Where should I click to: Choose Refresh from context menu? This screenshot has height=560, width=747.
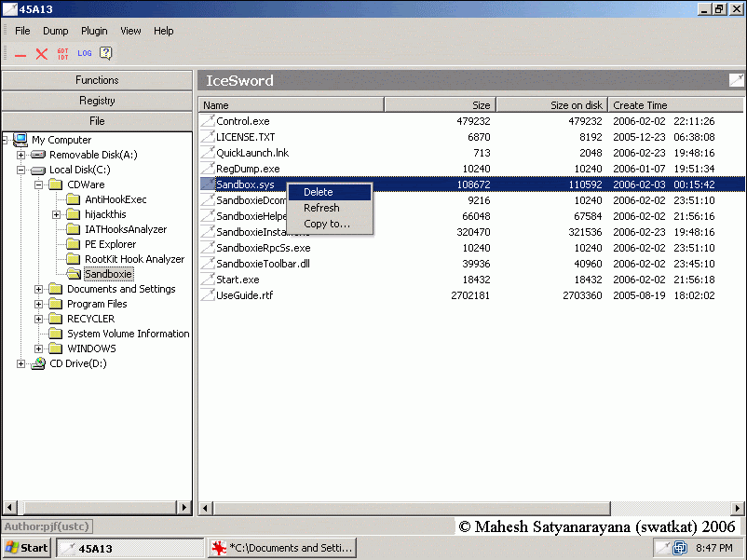(330, 208)
